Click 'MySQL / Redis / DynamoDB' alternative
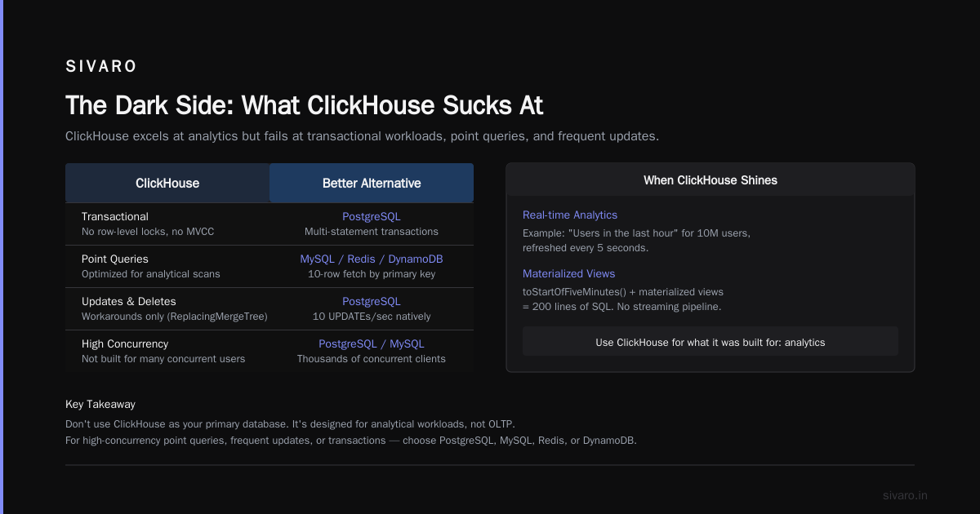This screenshot has width=980, height=514. pyautogui.click(x=372, y=259)
